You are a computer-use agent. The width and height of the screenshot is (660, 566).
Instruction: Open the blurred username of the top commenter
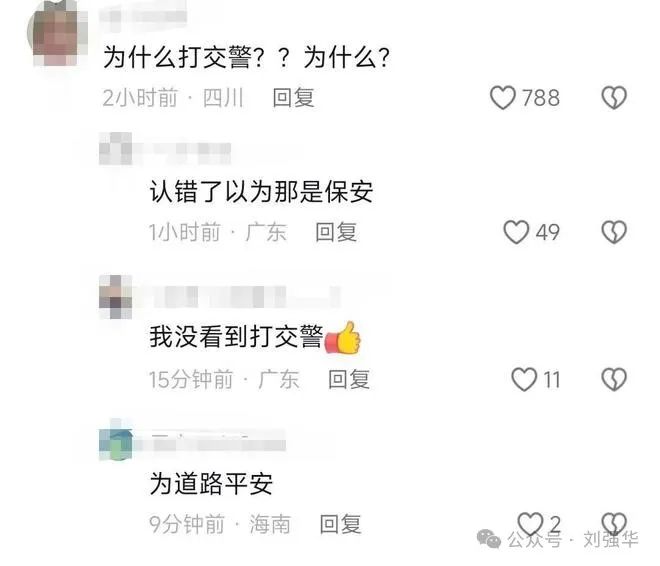[x=143, y=16]
